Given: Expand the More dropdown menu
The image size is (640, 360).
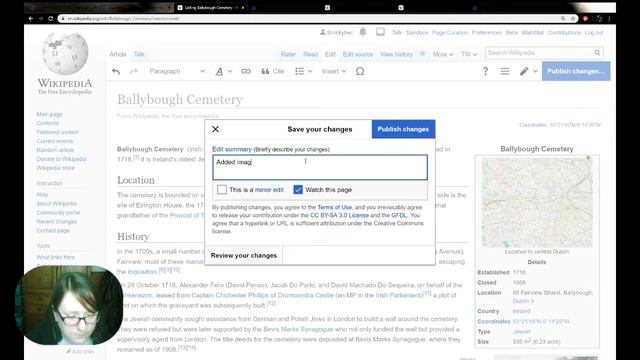Looking at the screenshot, I should [x=443, y=54].
